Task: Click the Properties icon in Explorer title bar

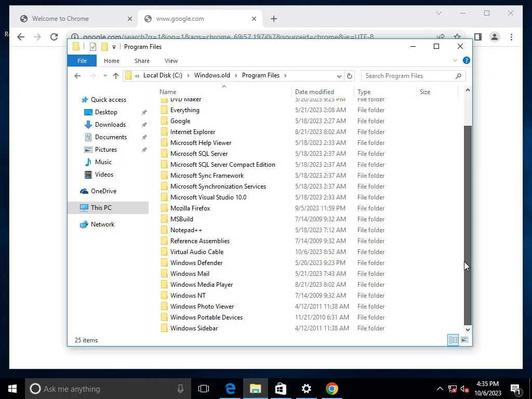Action: (x=92, y=47)
